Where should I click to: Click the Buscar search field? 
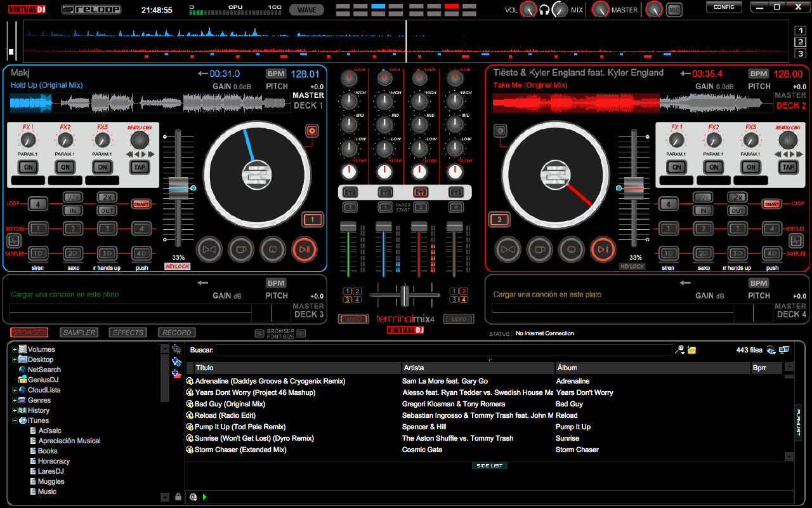click(443, 350)
